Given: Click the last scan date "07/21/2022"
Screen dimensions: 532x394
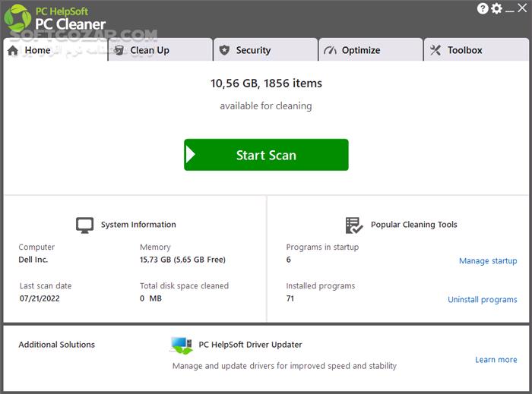Looking at the screenshot, I should pos(40,298).
